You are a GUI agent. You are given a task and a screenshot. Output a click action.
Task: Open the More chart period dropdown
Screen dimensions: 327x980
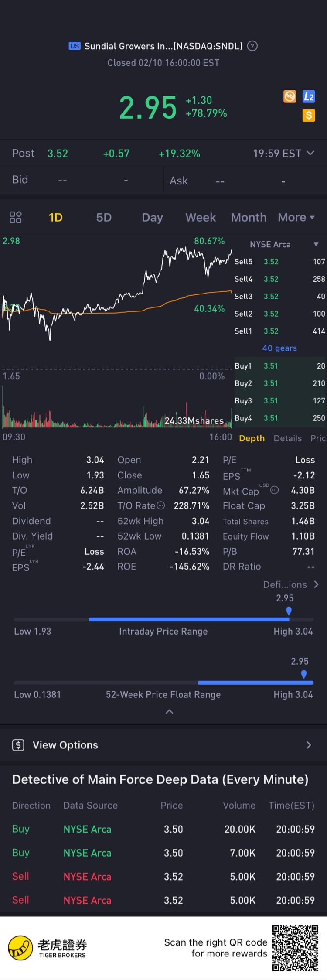pos(296,217)
